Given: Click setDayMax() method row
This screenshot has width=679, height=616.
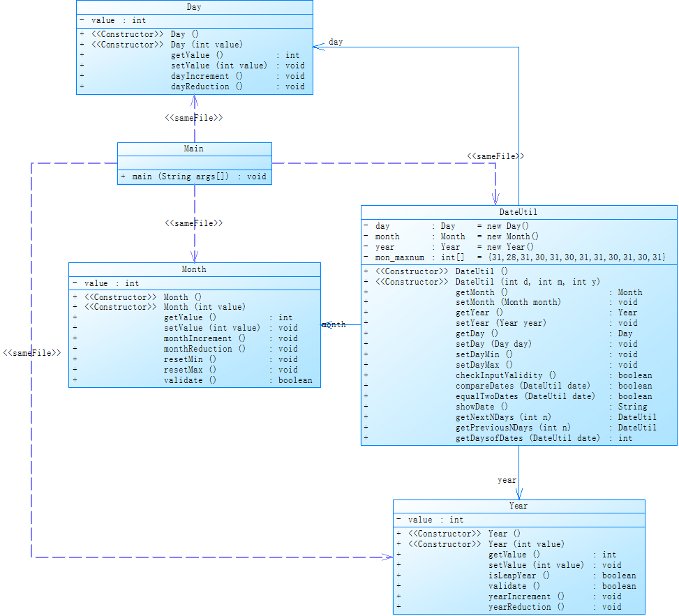Looking at the screenshot, I should coord(501,365).
